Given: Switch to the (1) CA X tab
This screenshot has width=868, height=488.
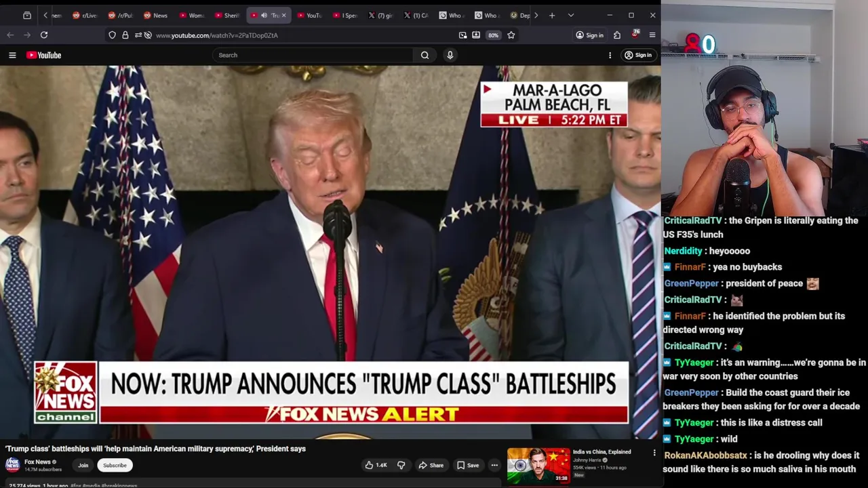Looking at the screenshot, I should coord(416,15).
